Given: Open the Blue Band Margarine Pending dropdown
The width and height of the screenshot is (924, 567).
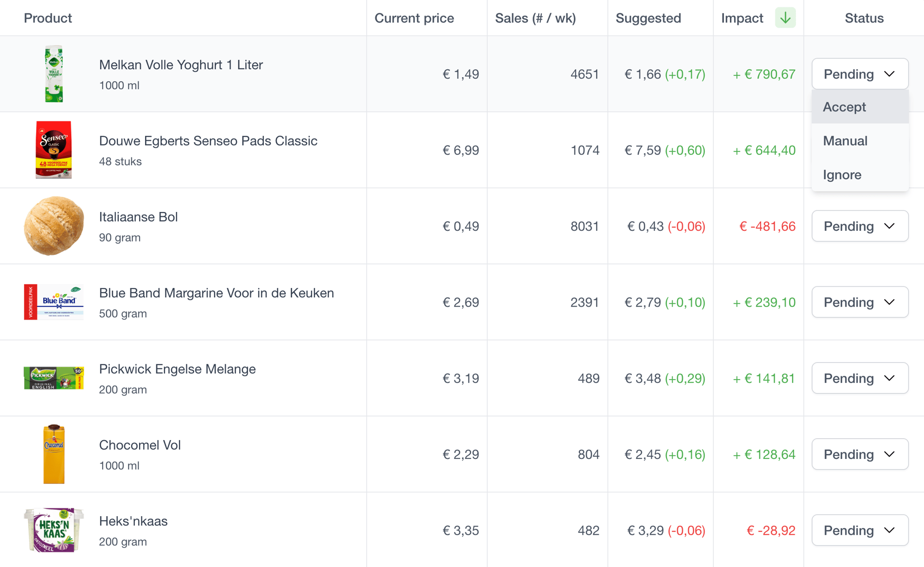Looking at the screenshot, I should pyautogui.click(x=860, y=302).
